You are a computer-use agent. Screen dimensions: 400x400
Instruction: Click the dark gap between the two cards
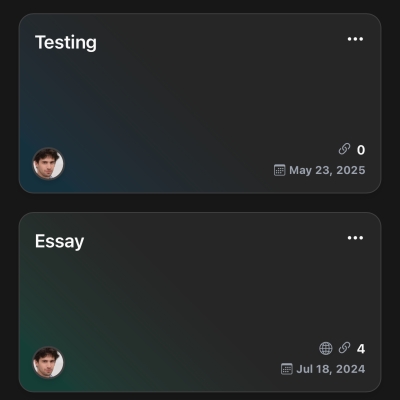(x=200, y=203)
